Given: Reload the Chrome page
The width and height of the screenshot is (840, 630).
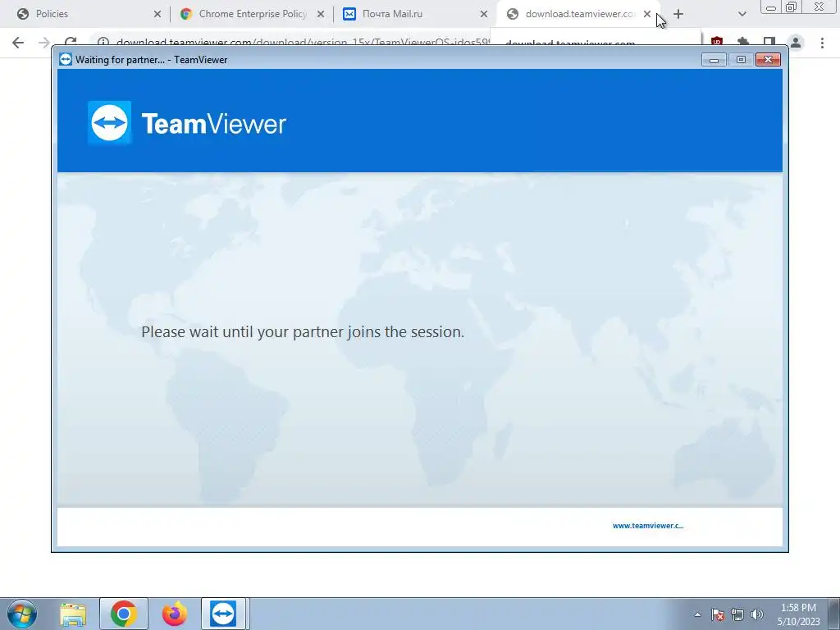Looking at the screenshot, I should [71, 43].
